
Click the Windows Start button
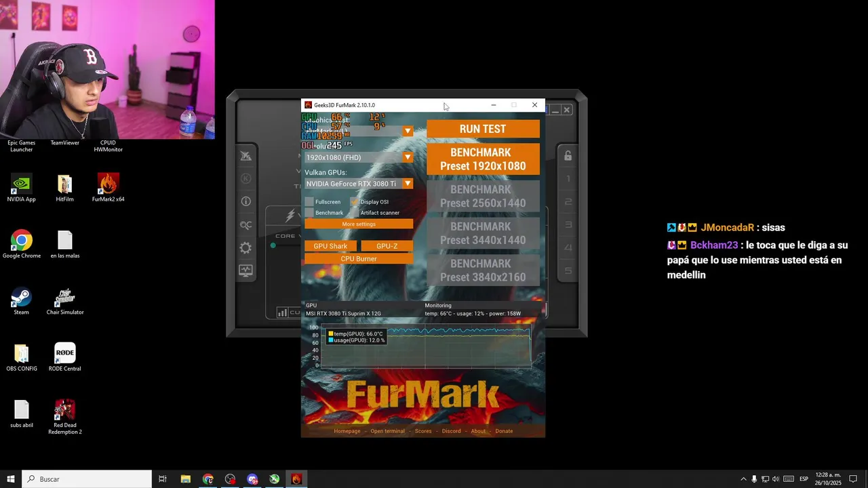(x=11, y=479)
